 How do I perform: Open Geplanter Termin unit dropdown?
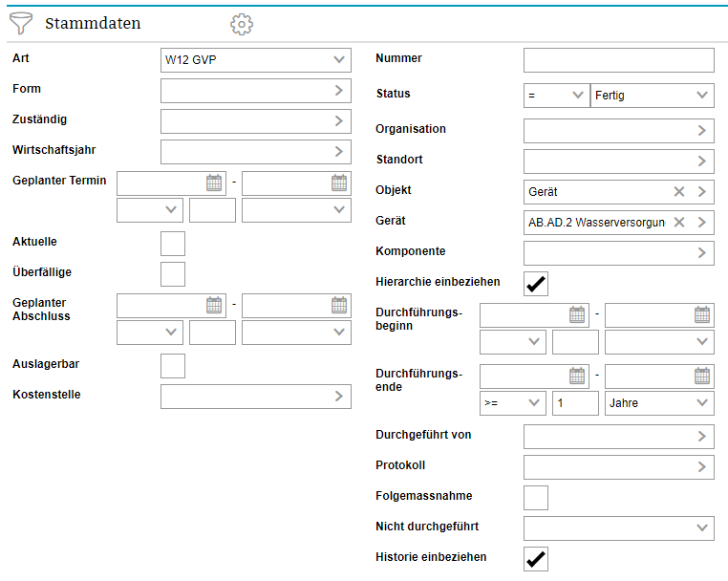pos(296,210)
